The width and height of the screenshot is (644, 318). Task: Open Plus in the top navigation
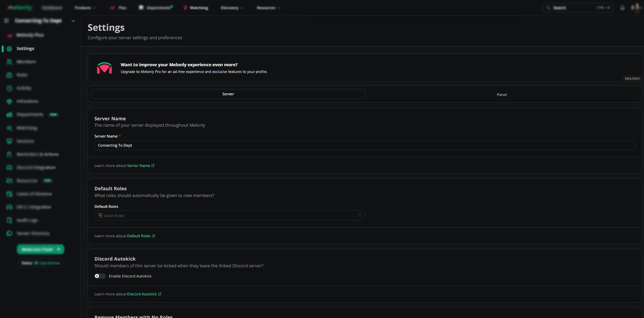(118, 8)
